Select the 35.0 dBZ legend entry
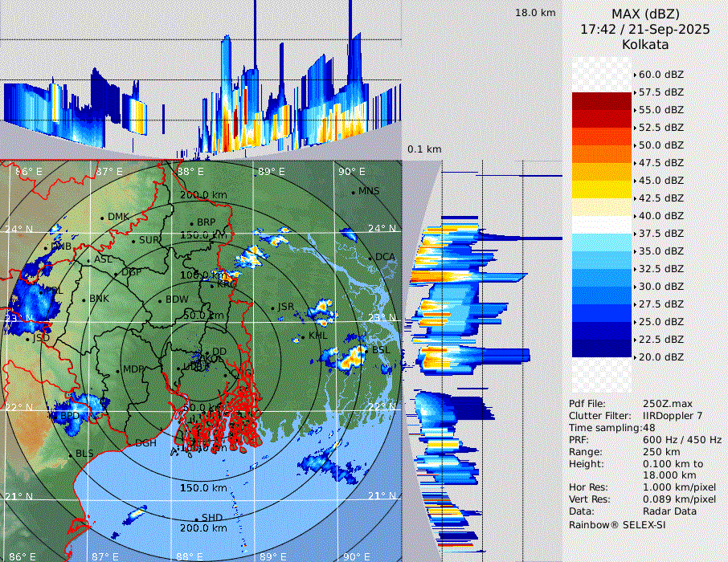This screenshot has height=562, width=728. (x=661, y=250)
